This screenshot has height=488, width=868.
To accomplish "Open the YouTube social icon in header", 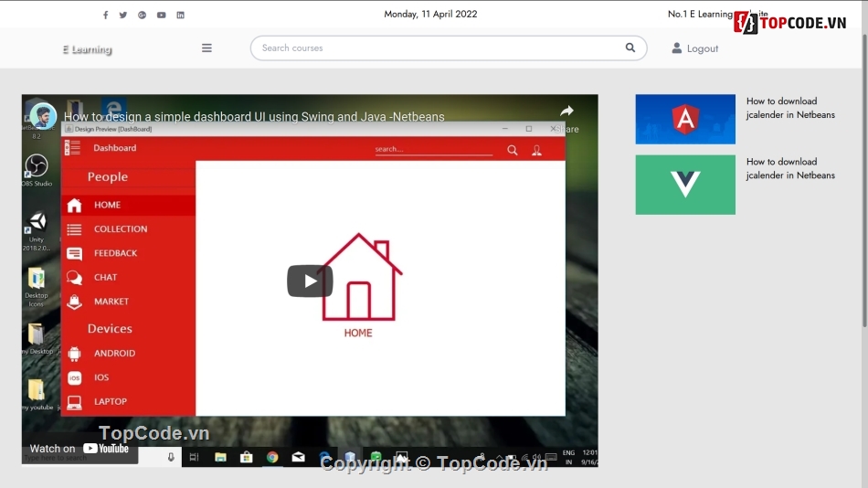I will tap(161, 15).
